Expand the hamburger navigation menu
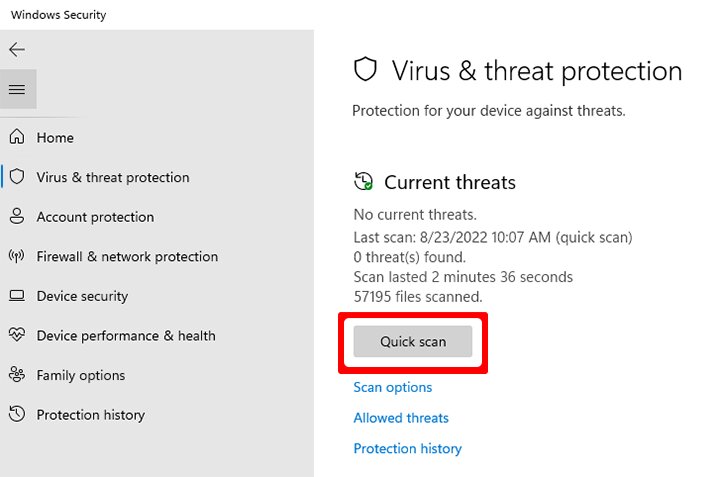 coord(17,90)
